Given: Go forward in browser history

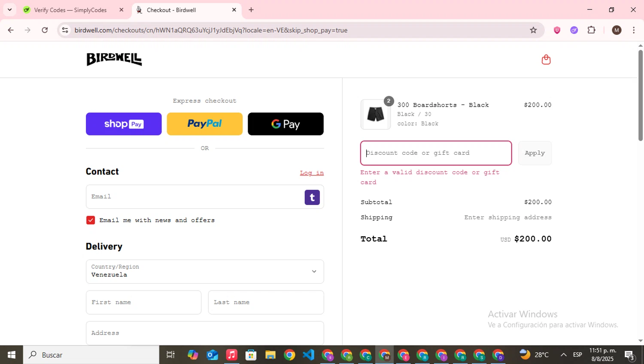Looking at the screenshot, I should click(27, 30).
